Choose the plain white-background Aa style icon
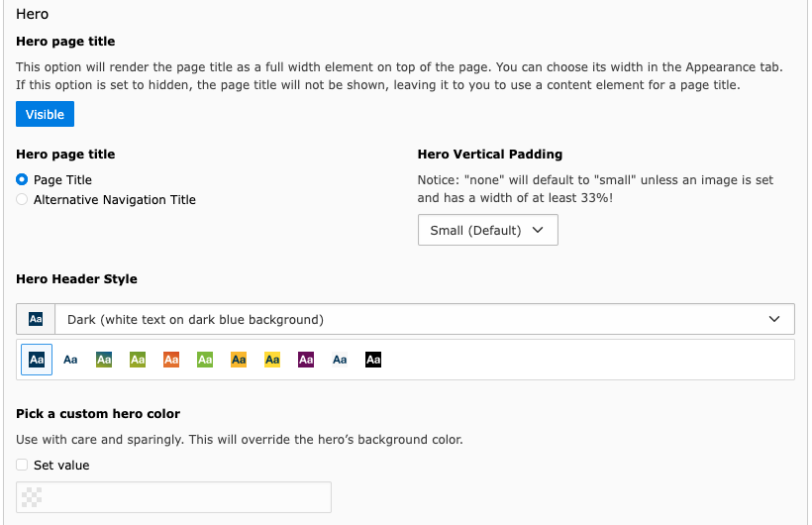 70,360
